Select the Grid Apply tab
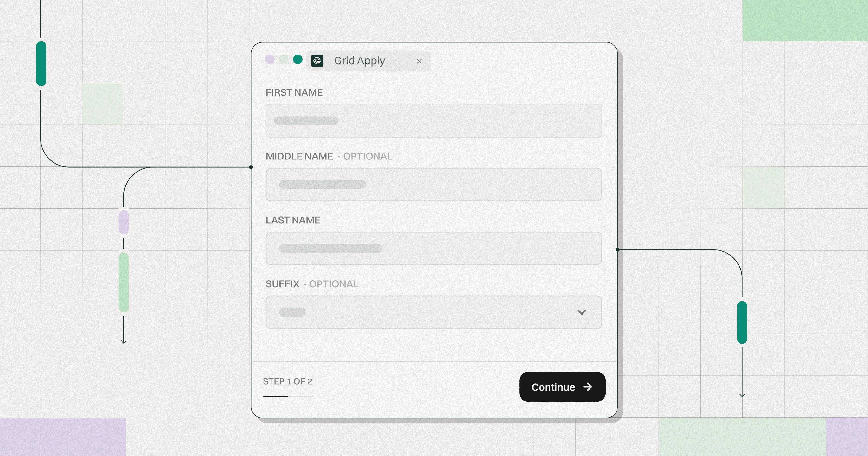The width and height of the screenshot is (868, 456). (x=359, y=61)
